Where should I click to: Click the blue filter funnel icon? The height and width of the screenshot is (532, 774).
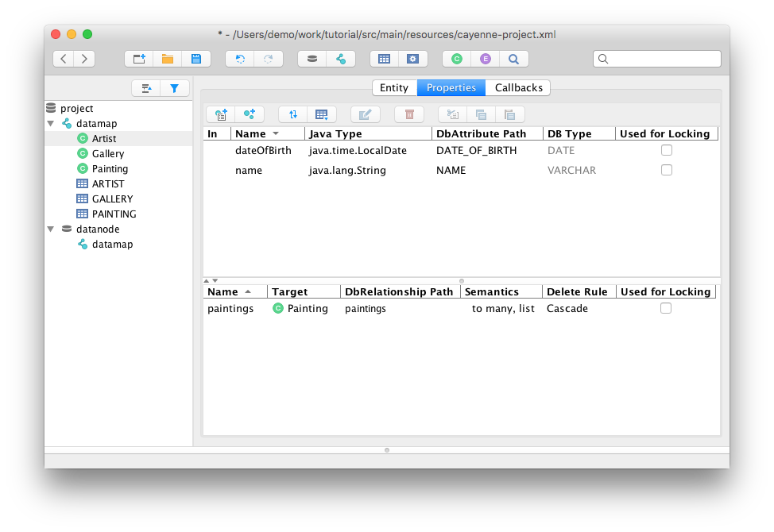pos(175,88)
